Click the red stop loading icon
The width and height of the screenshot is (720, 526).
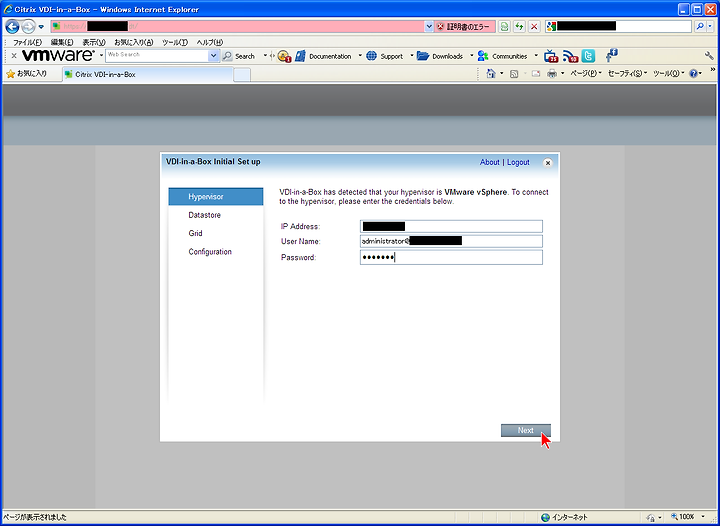click(x=534, y=27)
